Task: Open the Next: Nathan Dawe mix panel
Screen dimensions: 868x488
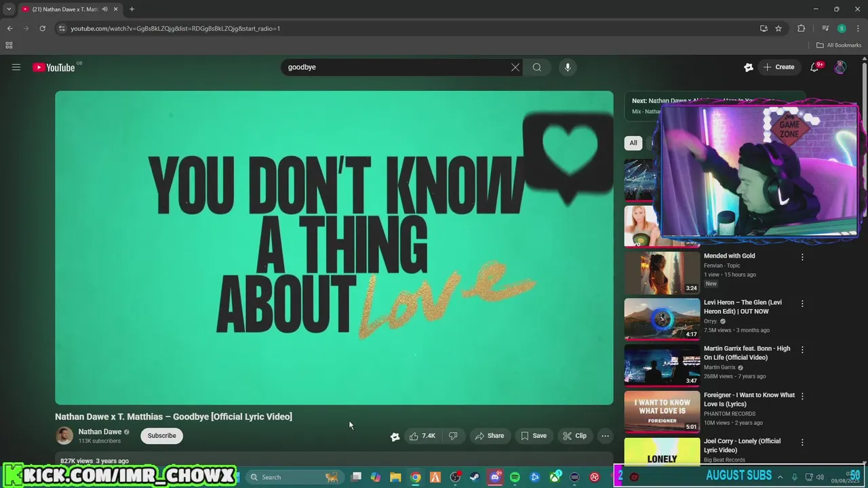Action: [715, 106]
